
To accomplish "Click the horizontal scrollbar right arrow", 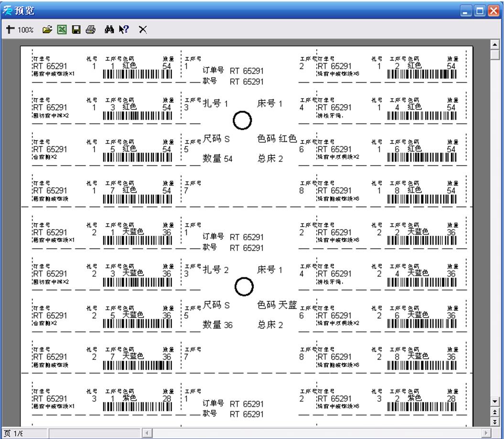I will [486, 433].
